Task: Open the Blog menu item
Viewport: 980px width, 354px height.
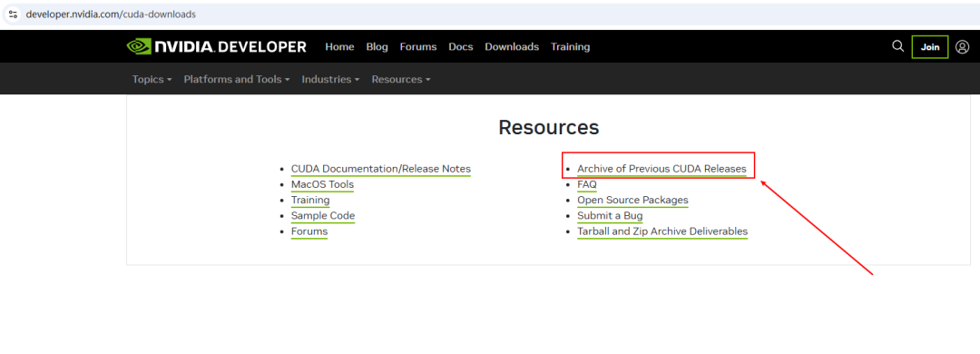Action: click(x=377, y=47)
